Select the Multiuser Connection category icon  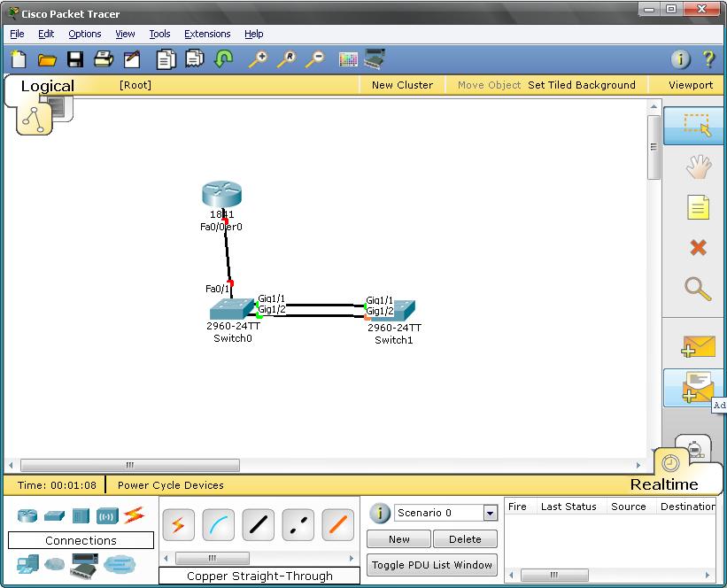click(x=120, y=564)
